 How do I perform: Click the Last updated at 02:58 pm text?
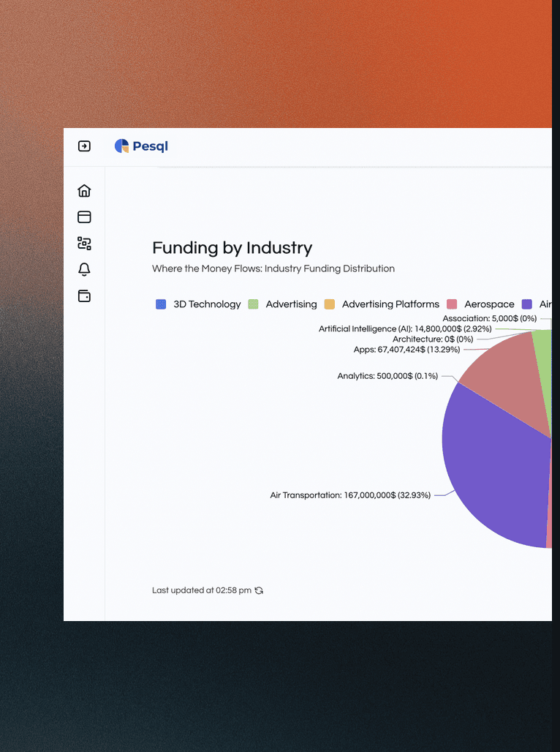pyautogui.click(x=202, y=590)
